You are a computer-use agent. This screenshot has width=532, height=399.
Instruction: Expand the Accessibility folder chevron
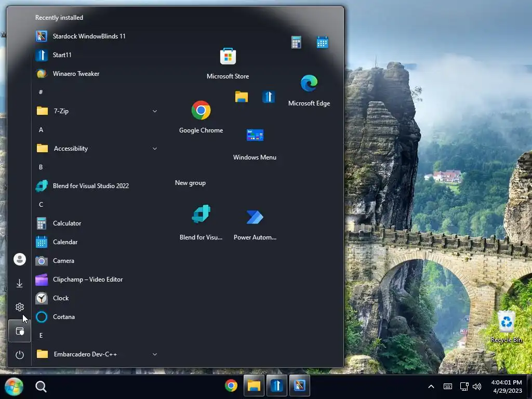[x=155, y=149]
